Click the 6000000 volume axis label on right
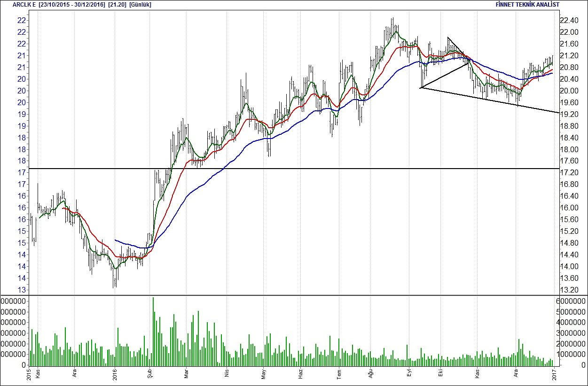This screenshot has width=588, height=386. 572,301
